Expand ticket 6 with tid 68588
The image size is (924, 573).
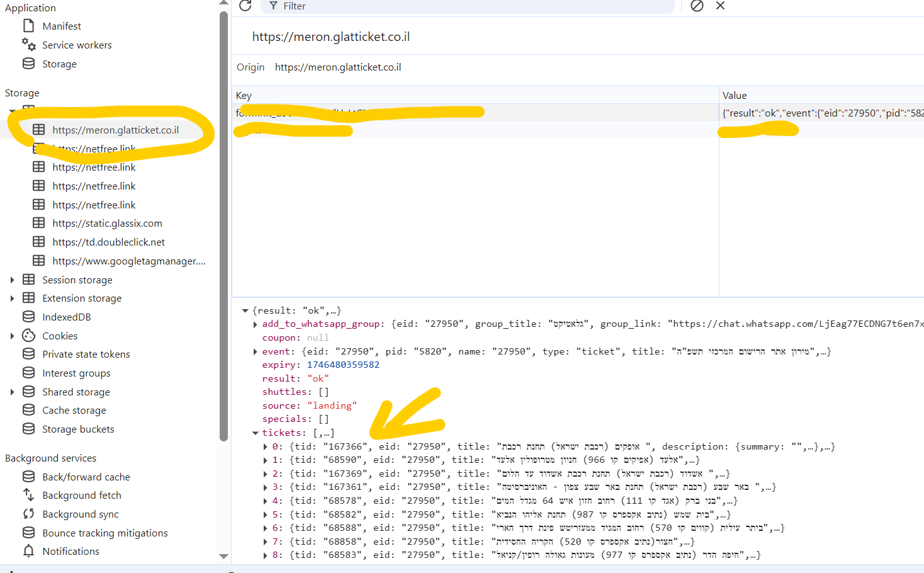(265, 528)
